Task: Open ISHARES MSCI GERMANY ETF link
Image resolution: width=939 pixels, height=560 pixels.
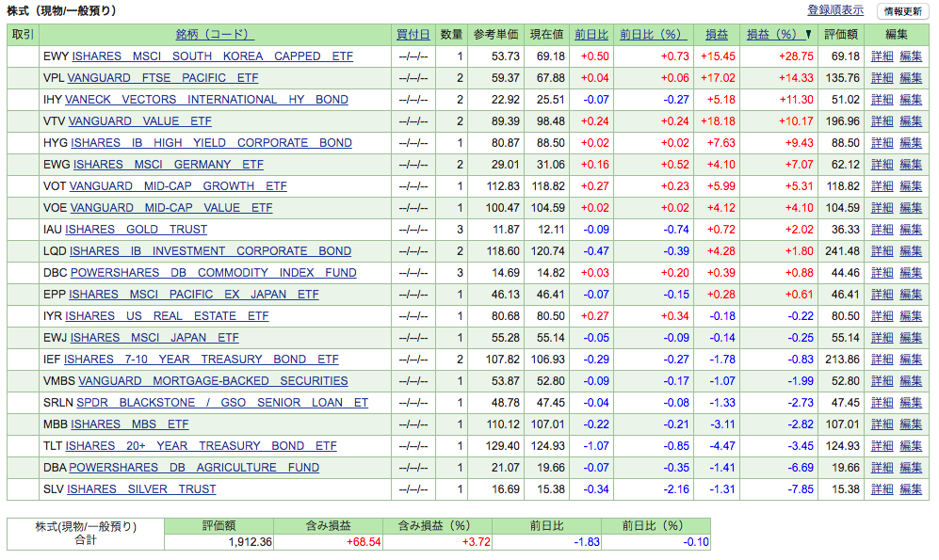Action: pyautogui.click(x=169, y=165)
